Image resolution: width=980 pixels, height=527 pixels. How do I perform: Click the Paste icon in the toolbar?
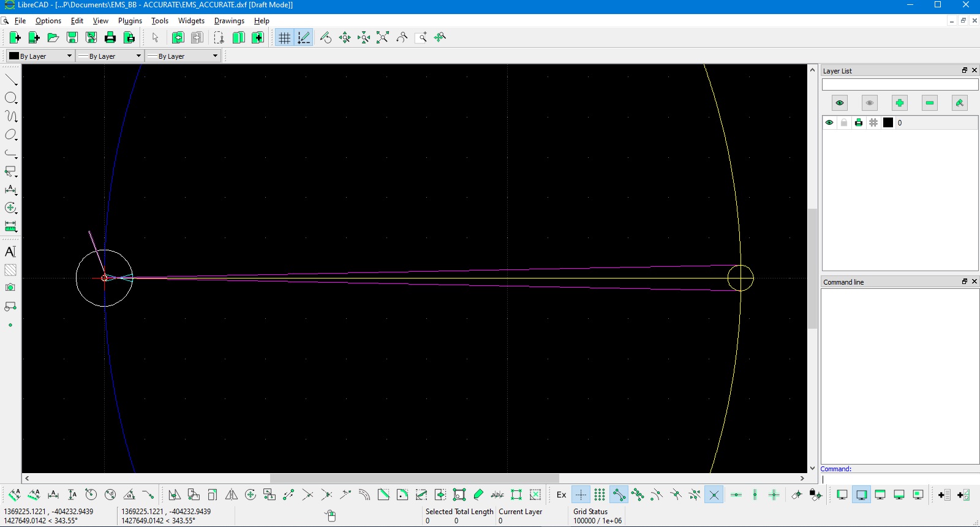(258, 37)
